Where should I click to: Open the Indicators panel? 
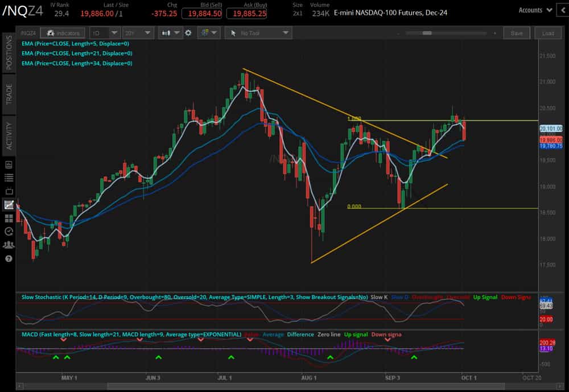(63, 32)
